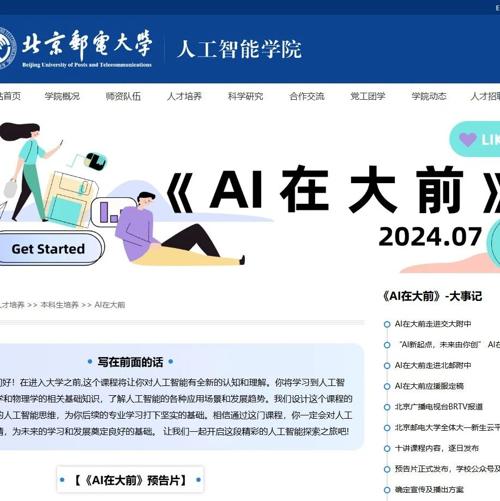Open 党工团学 navigation menu item
Image resolution: width=500 pixels, height=501 pixels.
tap(368, 96)
